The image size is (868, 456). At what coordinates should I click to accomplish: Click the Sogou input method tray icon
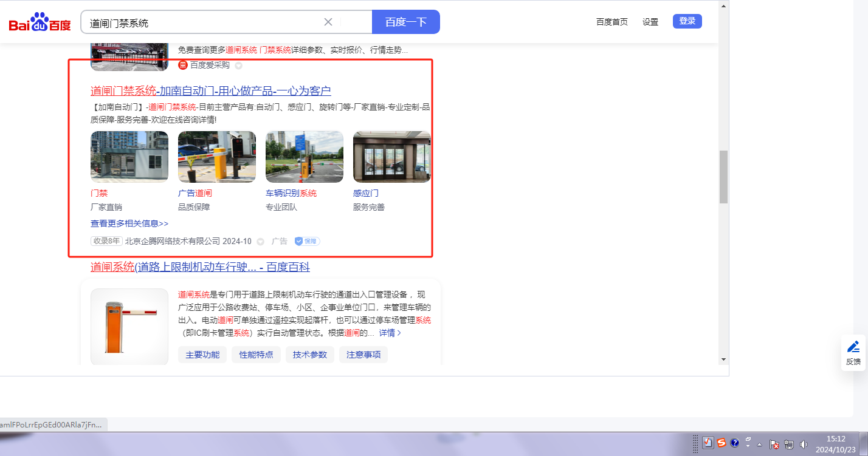(x=722, y=443)
